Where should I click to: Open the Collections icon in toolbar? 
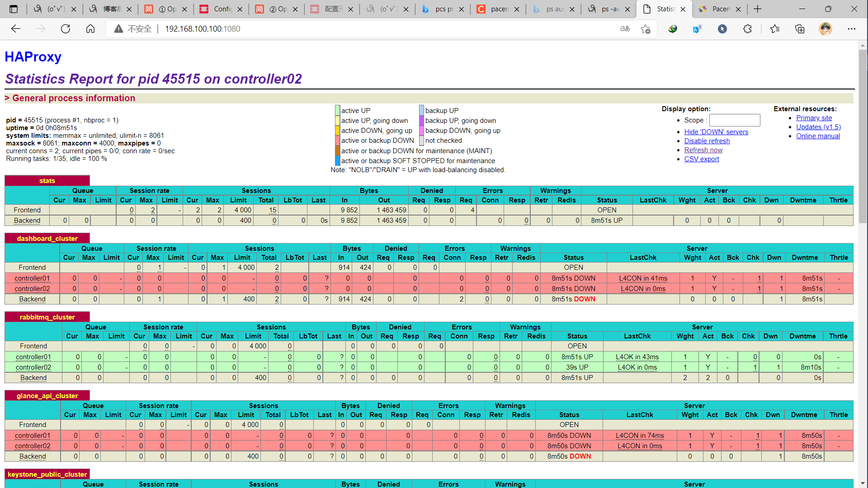(x=800, y=29)
